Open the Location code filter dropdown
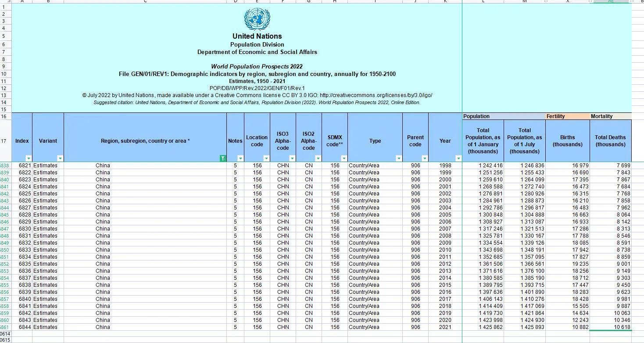Screen dimensions: 644x343 pyautogui.click(x=266, y=158)
